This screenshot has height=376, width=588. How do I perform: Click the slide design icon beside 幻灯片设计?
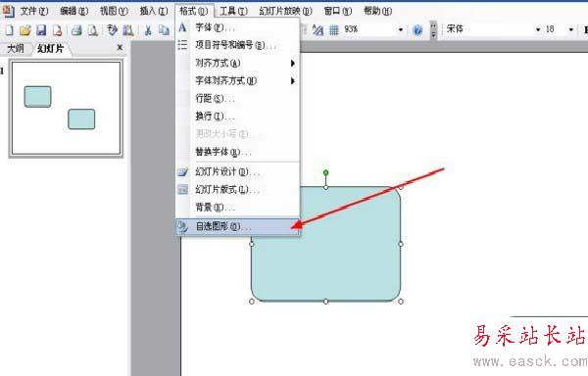(x=182, y=172)
